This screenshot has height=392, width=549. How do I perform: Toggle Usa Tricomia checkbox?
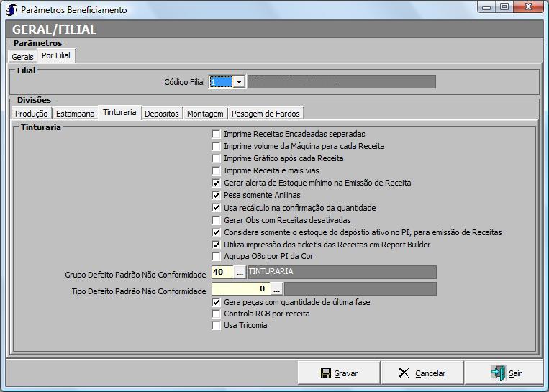(217, 325)
